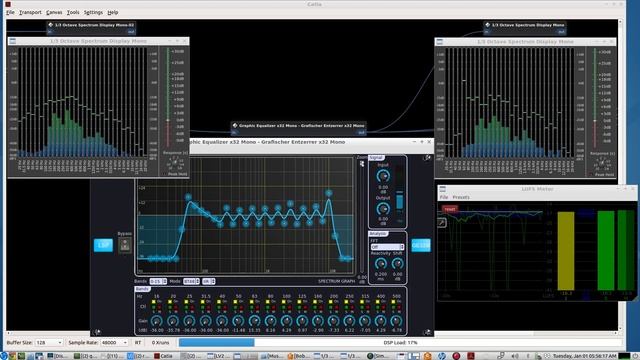Viewport: 640px width, 360px height.
Task: Click the 0 Xruns status label
Action: pyautogui.click(x=160, y=342)
